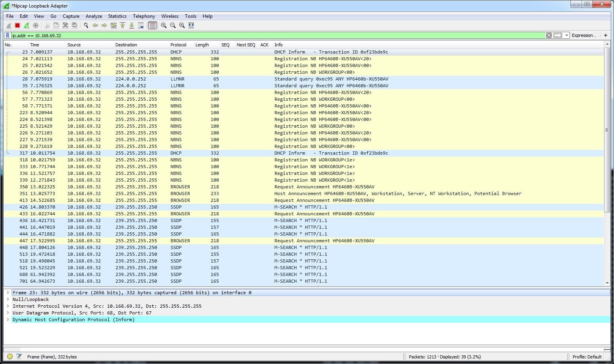Open expert information yellow circle icon
This screenshot has width=614, height=364.
[10, 356]
